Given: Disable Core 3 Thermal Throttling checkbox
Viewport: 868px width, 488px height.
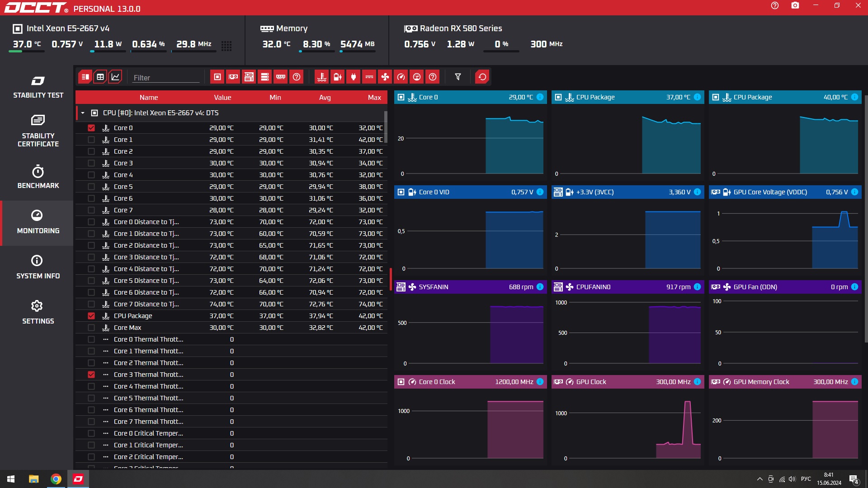Looking at the screenshot, I should point(91,375).
